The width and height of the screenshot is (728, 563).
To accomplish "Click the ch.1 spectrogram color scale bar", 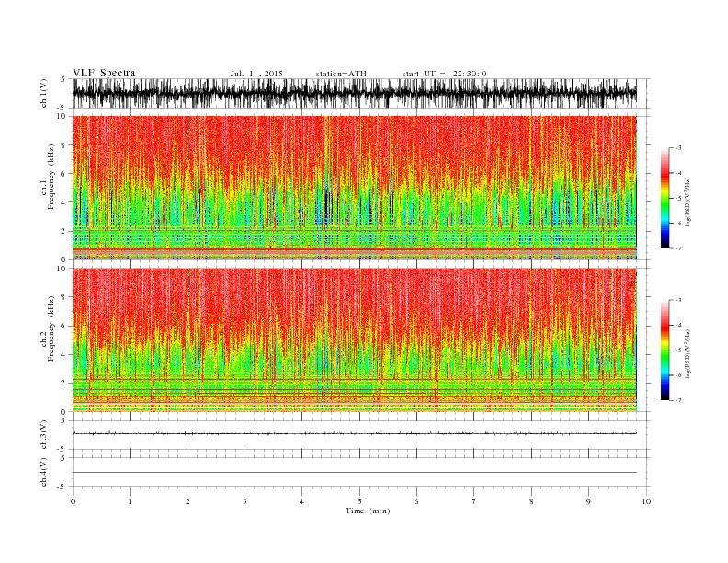I will pyautogui.click(x=665, y=198).
